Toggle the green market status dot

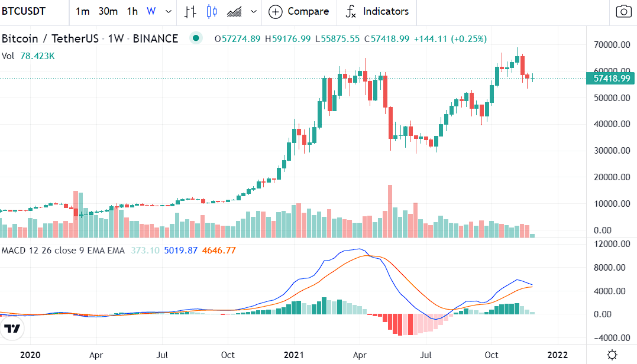click(196, 38)
